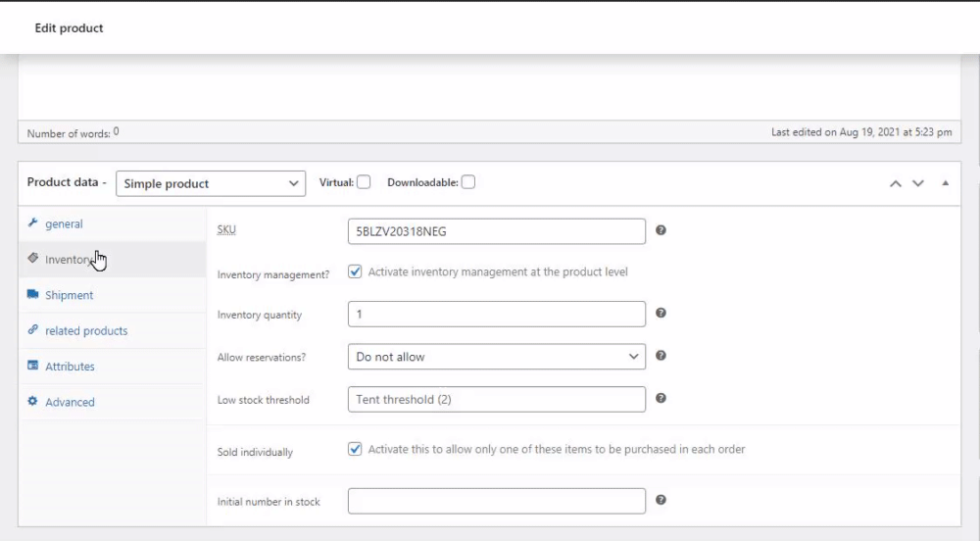Click the SKU label
The height and width of the screenshot is (541, 980).
click(226, 230)
